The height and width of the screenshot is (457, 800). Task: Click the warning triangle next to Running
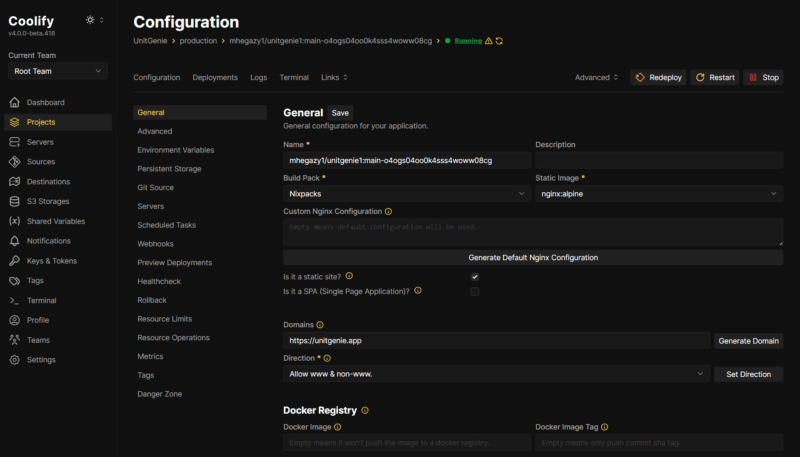[489, 41]
